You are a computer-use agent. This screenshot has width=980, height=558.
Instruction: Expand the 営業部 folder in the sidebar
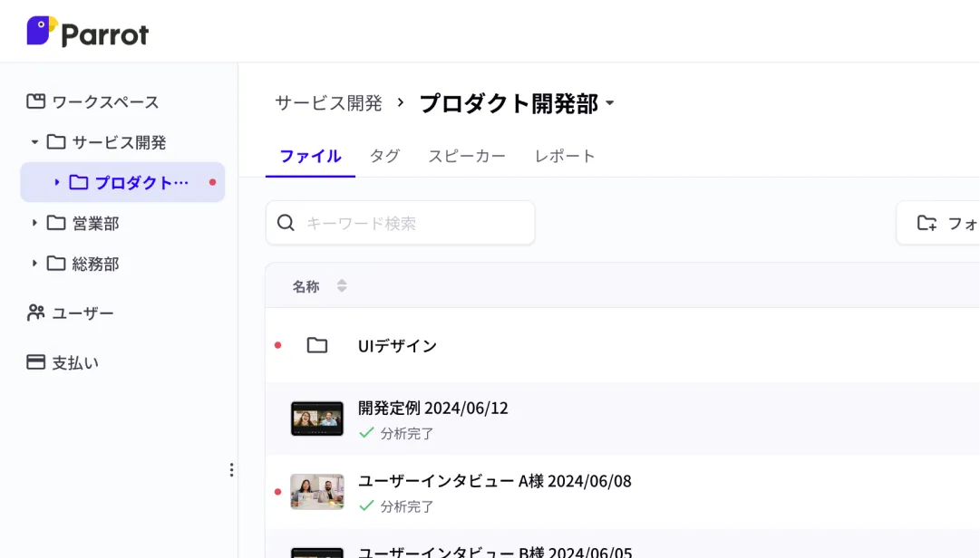34,223
